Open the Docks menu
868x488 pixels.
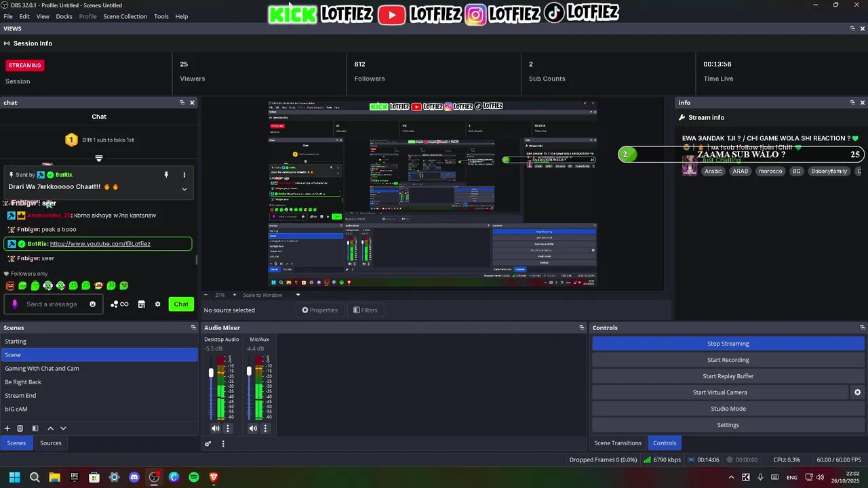pyautogui.click(x=64, y=16)
